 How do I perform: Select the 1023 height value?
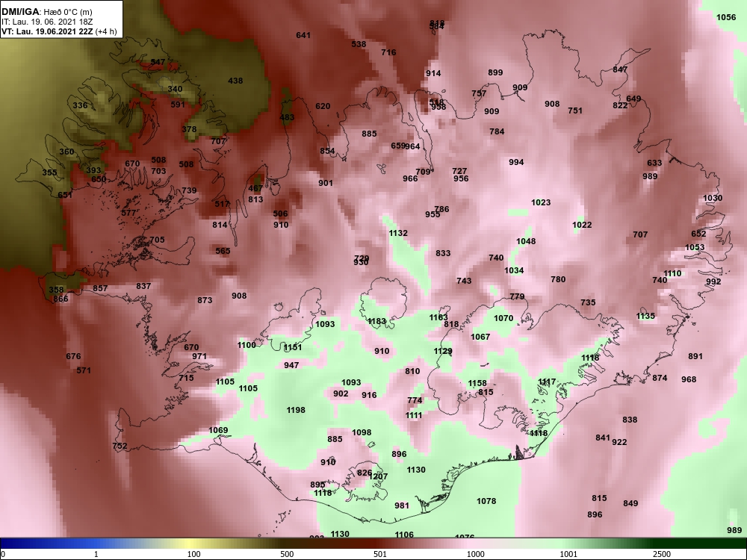[541, 202]
